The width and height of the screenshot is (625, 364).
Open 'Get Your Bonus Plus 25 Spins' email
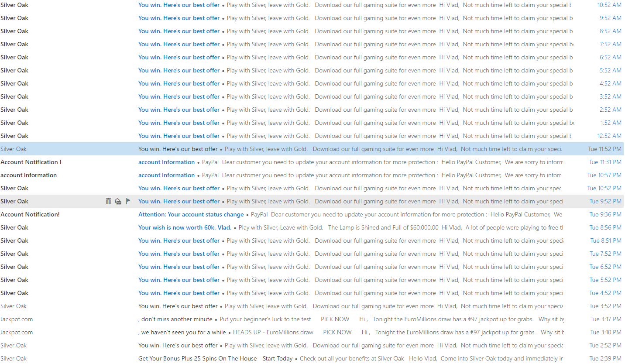coord(312,358)
